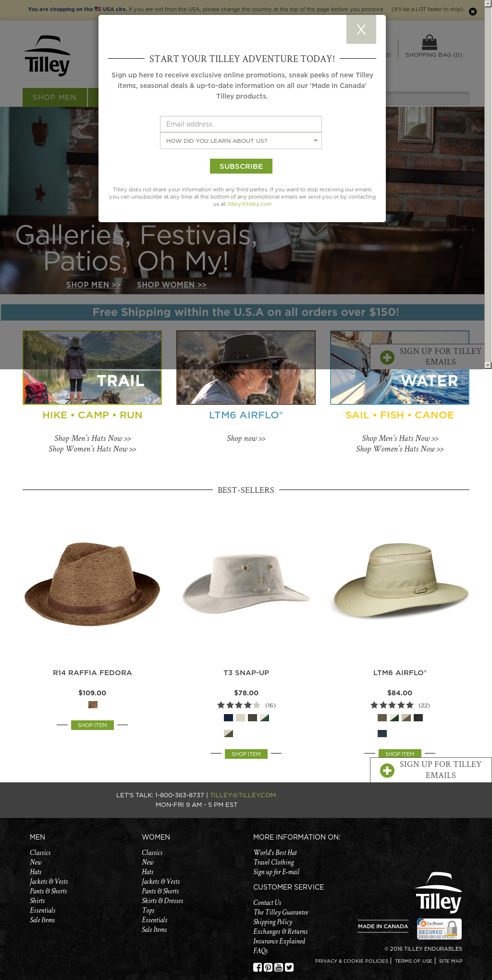Viewport: 492px width, 980px height.
Task: Click the GeoTrust Secured badge
Action: tap(439, 929)
